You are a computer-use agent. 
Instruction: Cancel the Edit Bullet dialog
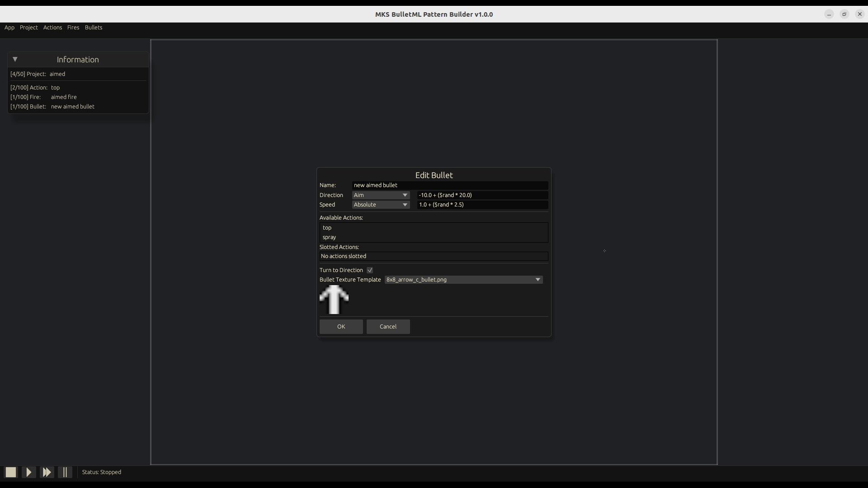pos(388,327)
